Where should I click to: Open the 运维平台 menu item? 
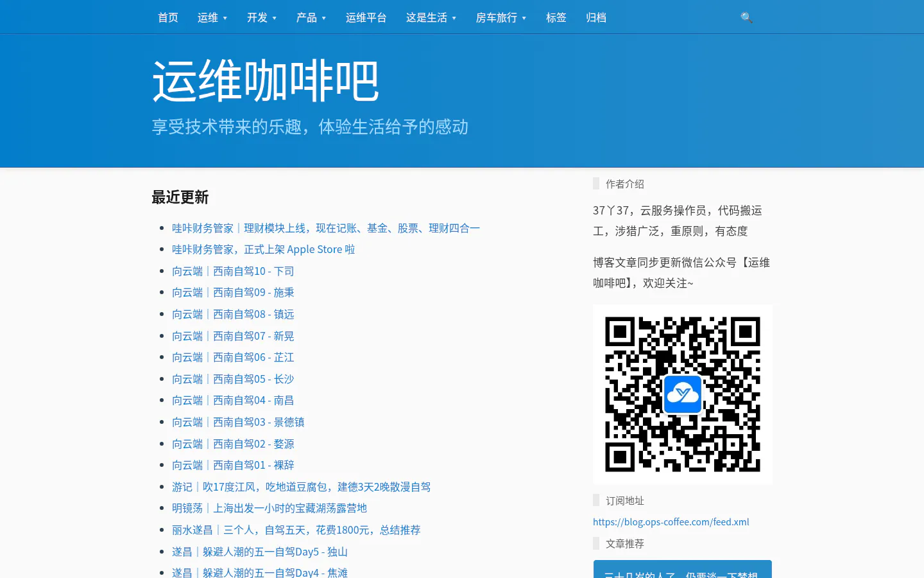coord(366,17)
